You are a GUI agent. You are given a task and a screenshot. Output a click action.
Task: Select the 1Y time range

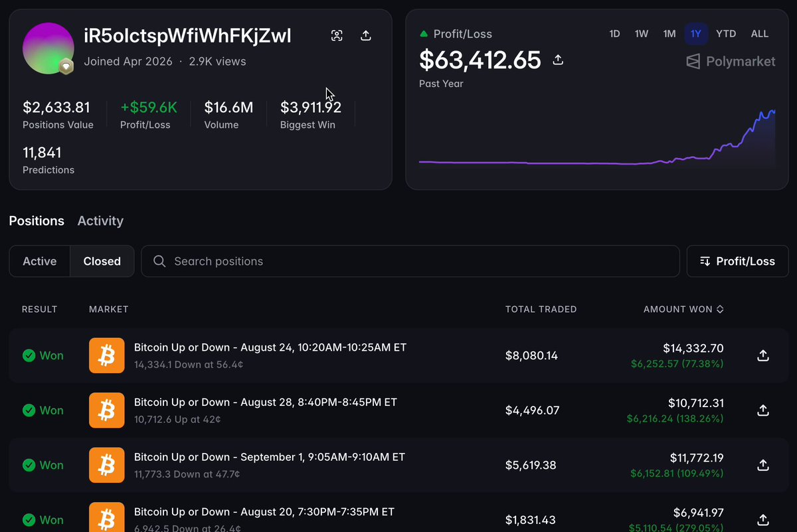tap(696, 34)
